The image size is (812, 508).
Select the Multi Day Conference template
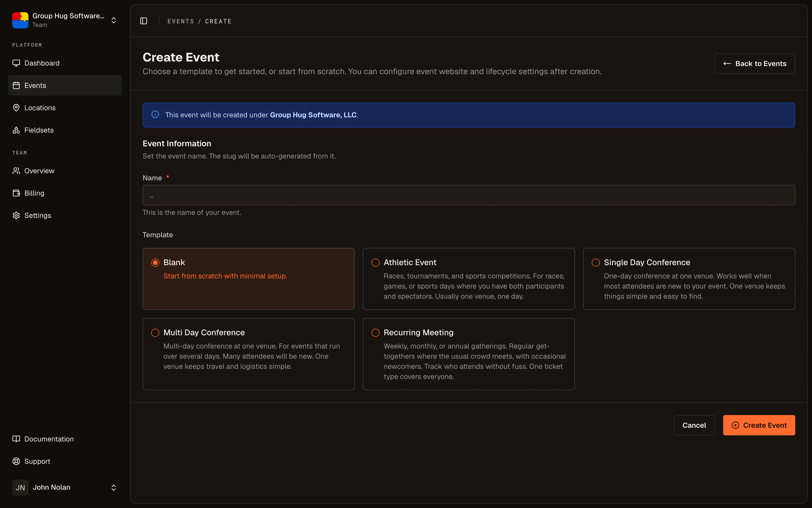249,354
